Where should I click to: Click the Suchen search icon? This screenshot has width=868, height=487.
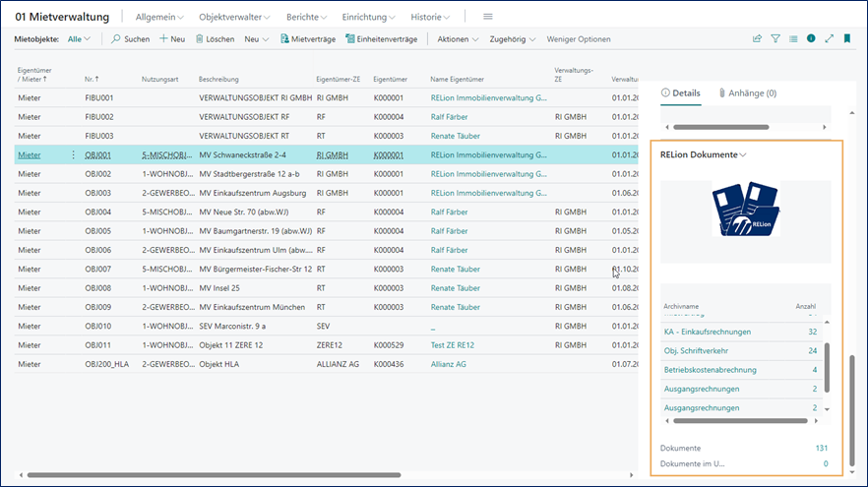pos(116,39)
